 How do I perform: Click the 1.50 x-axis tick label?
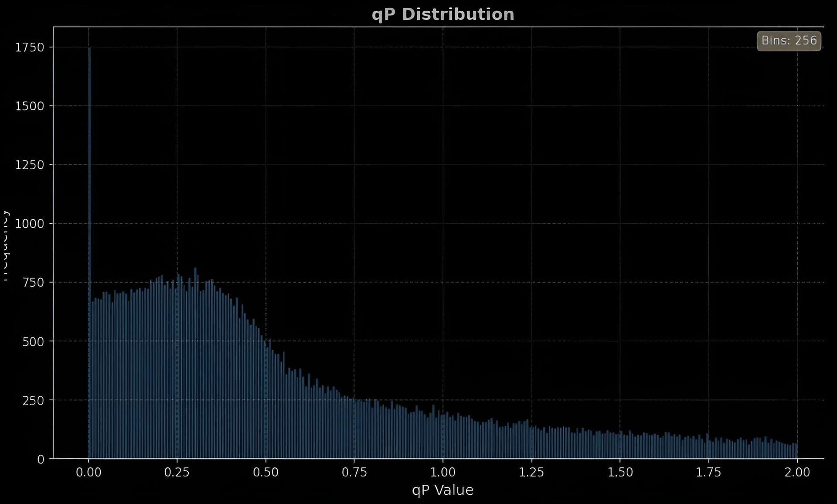click(x=620, y=472)
